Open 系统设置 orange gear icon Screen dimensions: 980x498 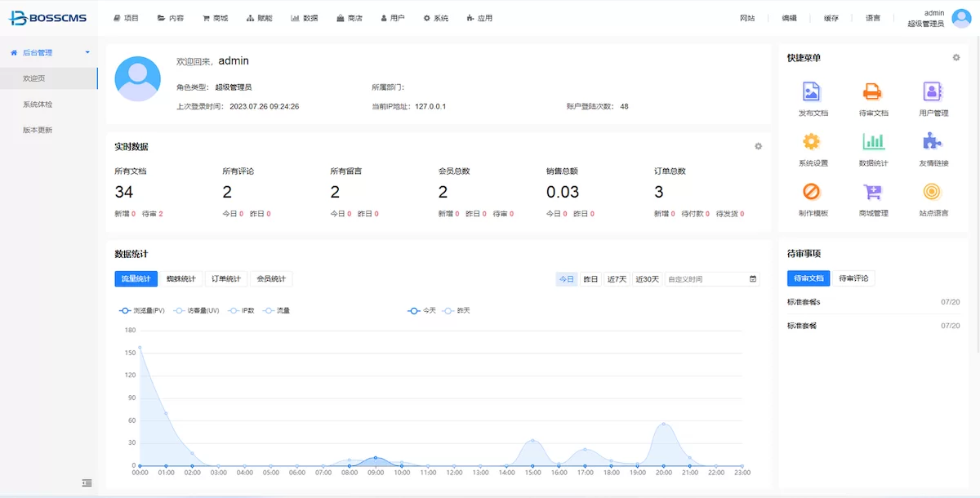(812, 142)
